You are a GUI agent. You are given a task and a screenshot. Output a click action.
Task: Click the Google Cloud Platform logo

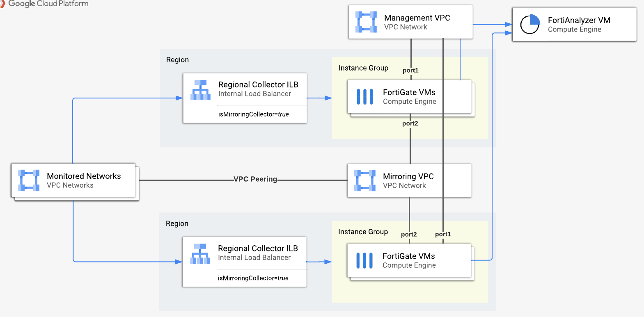tap(44, 4)
